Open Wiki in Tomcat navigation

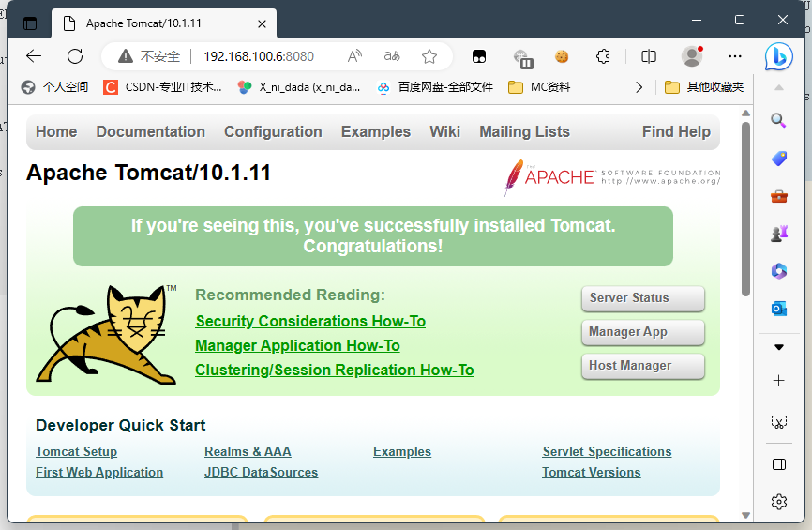(x=444, y=131)
